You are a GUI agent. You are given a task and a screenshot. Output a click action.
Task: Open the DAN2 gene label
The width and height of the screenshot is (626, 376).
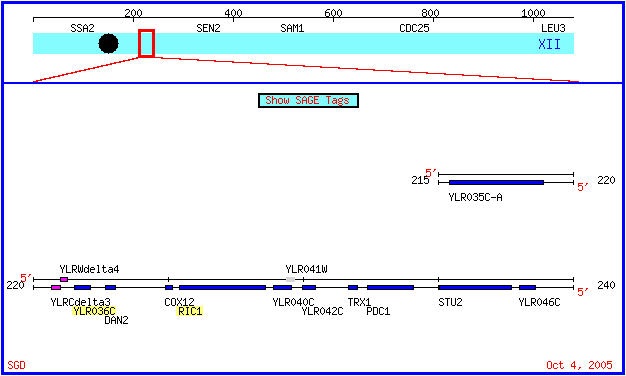pos(116,320)
